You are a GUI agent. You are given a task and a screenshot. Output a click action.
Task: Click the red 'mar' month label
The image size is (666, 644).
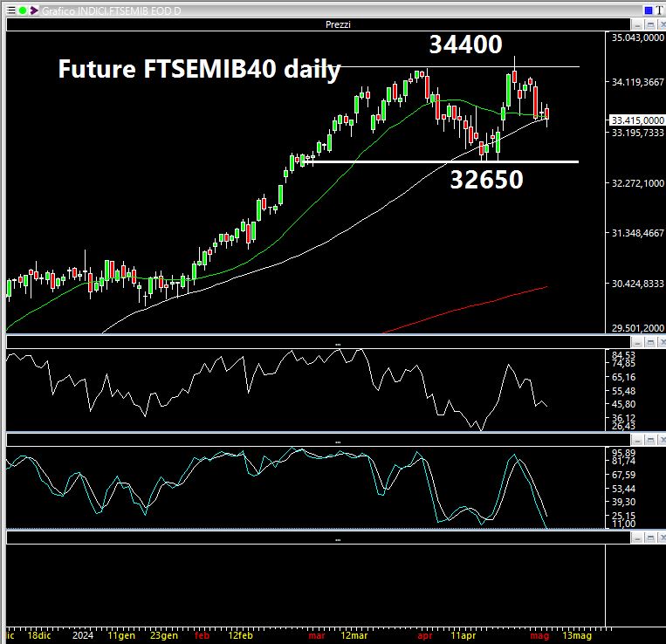pos(317,635)
